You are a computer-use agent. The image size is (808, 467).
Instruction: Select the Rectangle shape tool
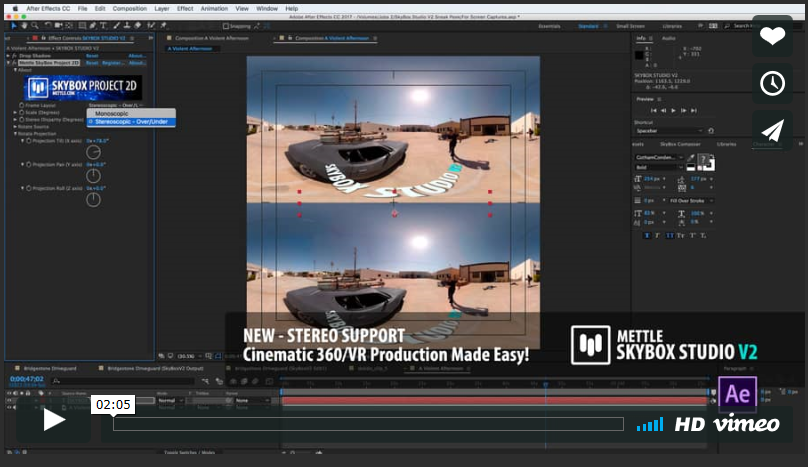pos(82,25)
